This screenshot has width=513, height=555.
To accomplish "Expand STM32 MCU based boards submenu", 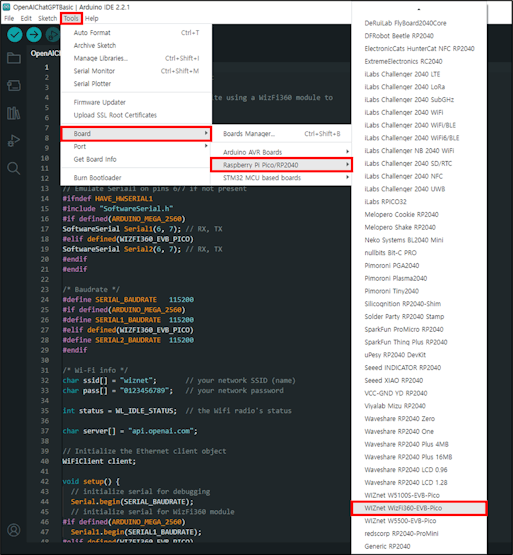I will (x=281, y=178).
